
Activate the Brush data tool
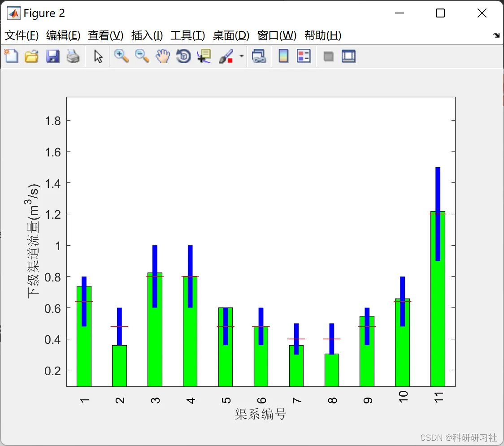click(x=226, y=56)
